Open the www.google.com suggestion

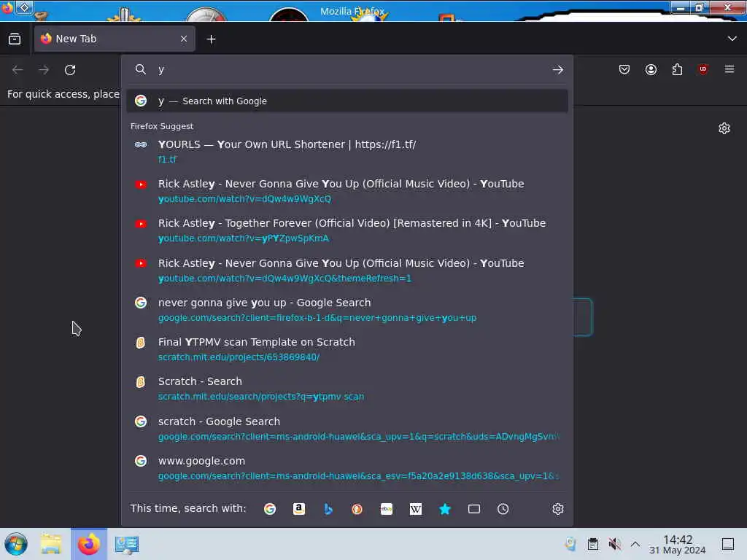[347, 468]
